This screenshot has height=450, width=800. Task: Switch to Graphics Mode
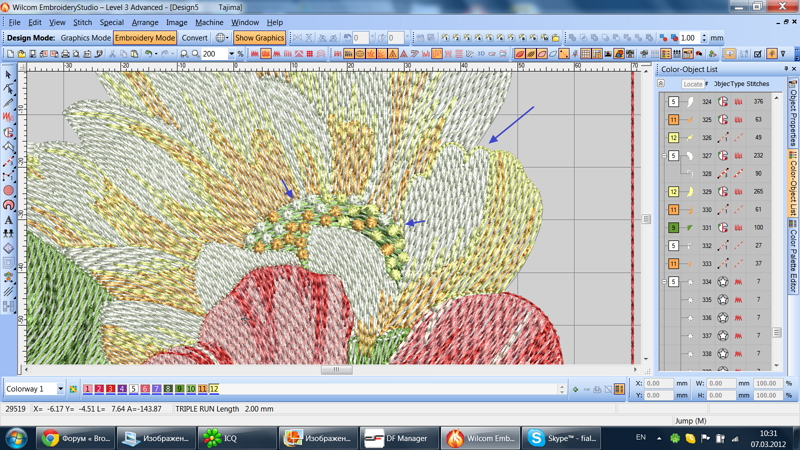tap(85, 38)
